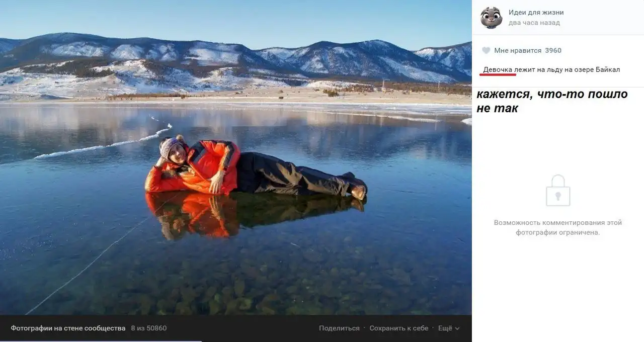644x342 pixels.
Task: Click 'Фотографии на стене сообщества' album link
Action: tap(68, 328)
